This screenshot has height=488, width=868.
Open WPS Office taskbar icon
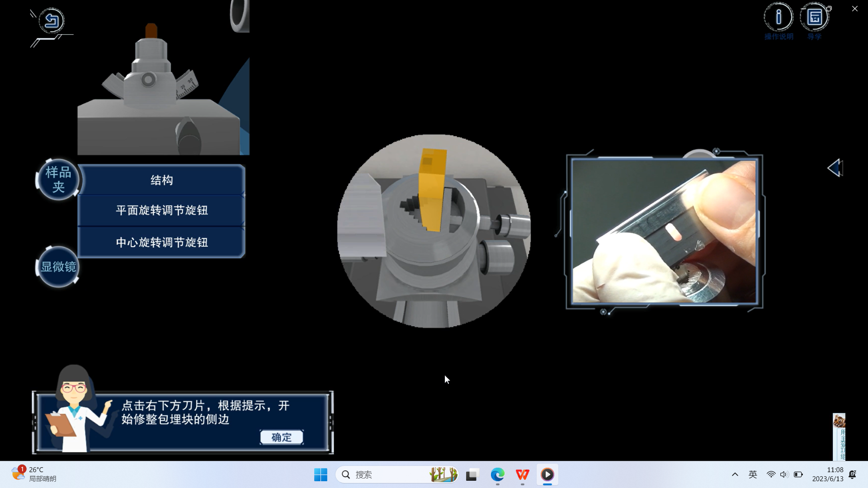[522, 475]
